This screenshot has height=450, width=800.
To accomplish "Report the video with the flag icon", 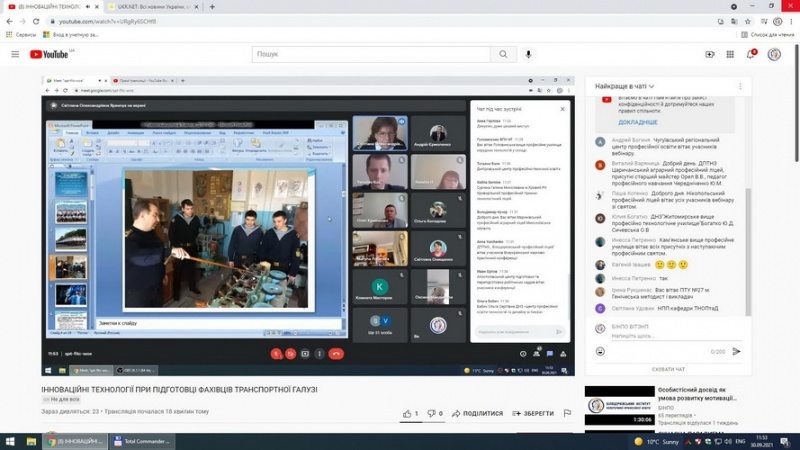I will point(567,413).
